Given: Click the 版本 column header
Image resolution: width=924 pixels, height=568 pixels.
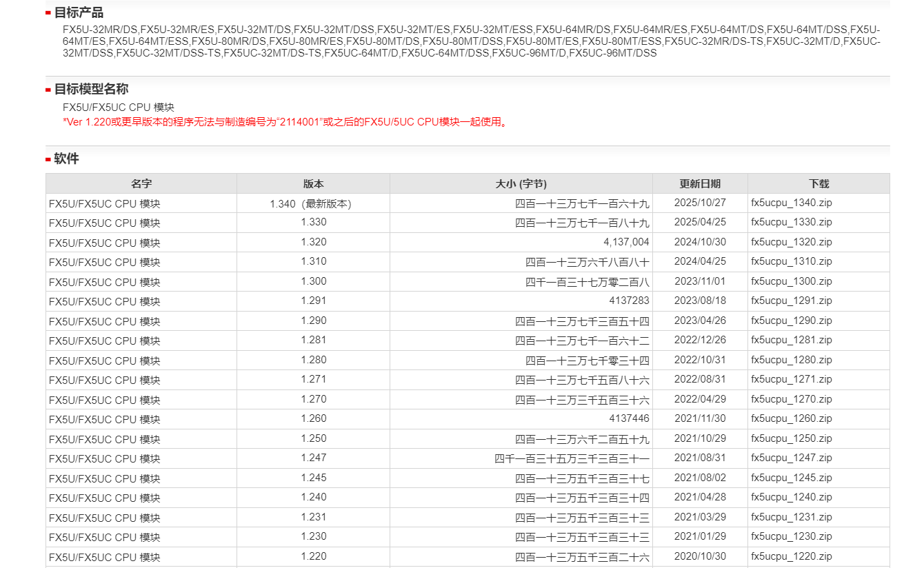Looking at the screenshot, I should click(313, 184).
